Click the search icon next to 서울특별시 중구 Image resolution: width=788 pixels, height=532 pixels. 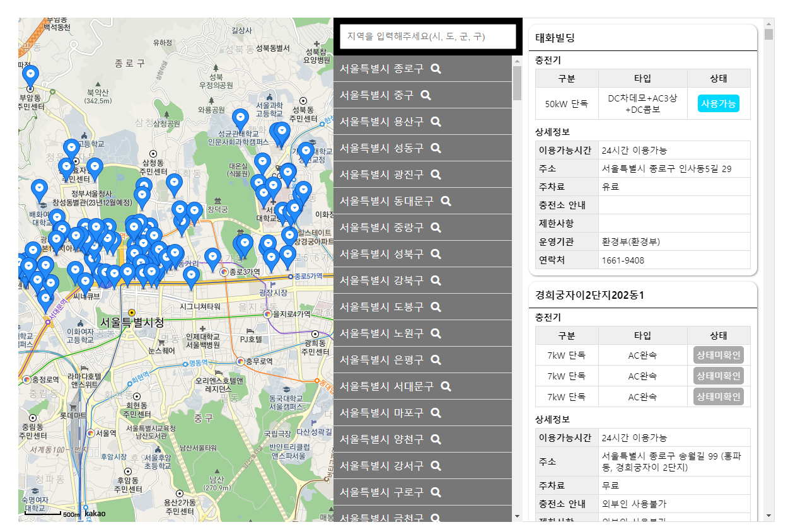[x=424, y=95]
